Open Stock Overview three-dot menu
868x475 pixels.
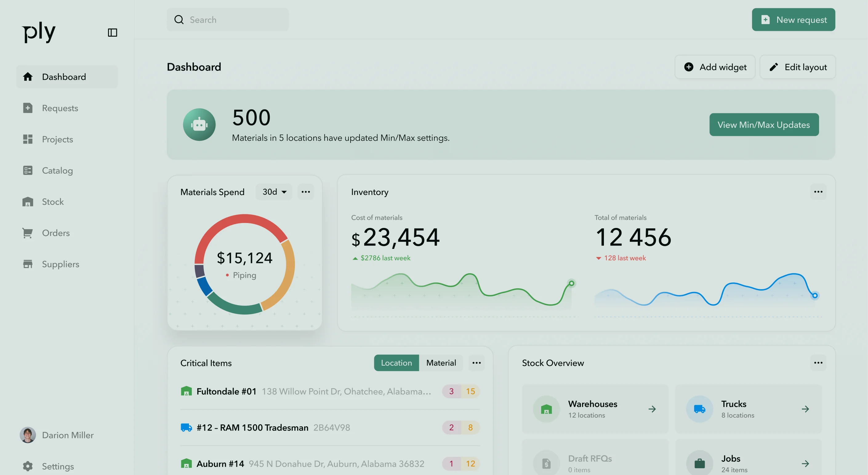click(818, 363)
